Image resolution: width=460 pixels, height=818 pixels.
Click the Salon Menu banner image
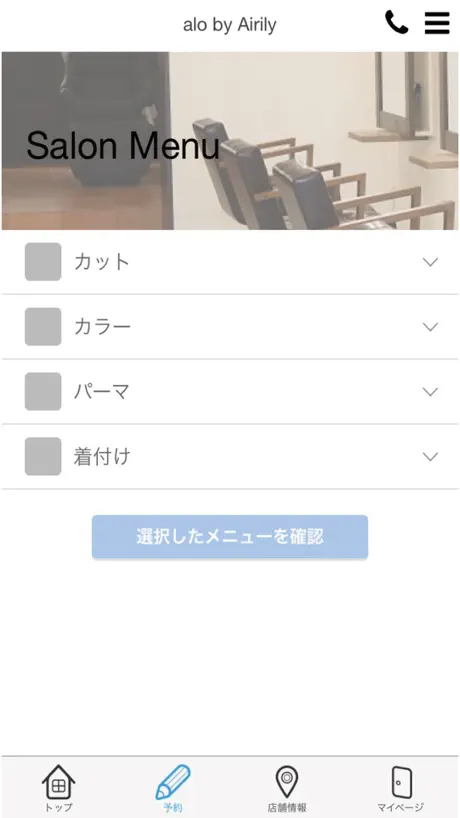pos(230,141)
